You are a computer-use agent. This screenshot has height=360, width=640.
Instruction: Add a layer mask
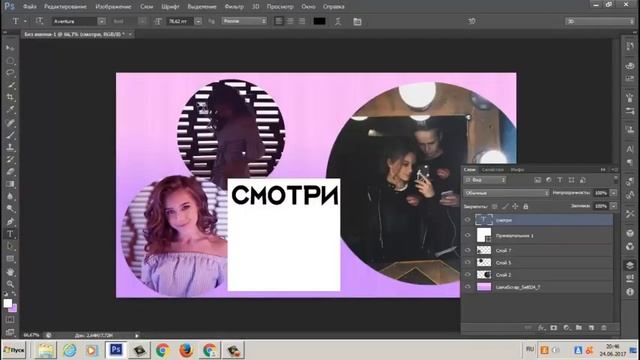pyautogui.click(x=554, y=328)
